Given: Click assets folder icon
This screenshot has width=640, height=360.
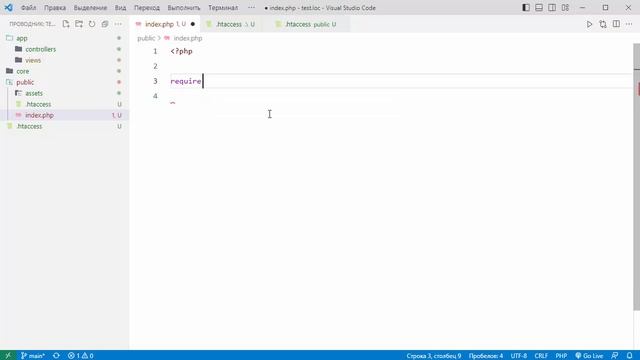Looking at the screenshot, I should click(x=18, y=93).
